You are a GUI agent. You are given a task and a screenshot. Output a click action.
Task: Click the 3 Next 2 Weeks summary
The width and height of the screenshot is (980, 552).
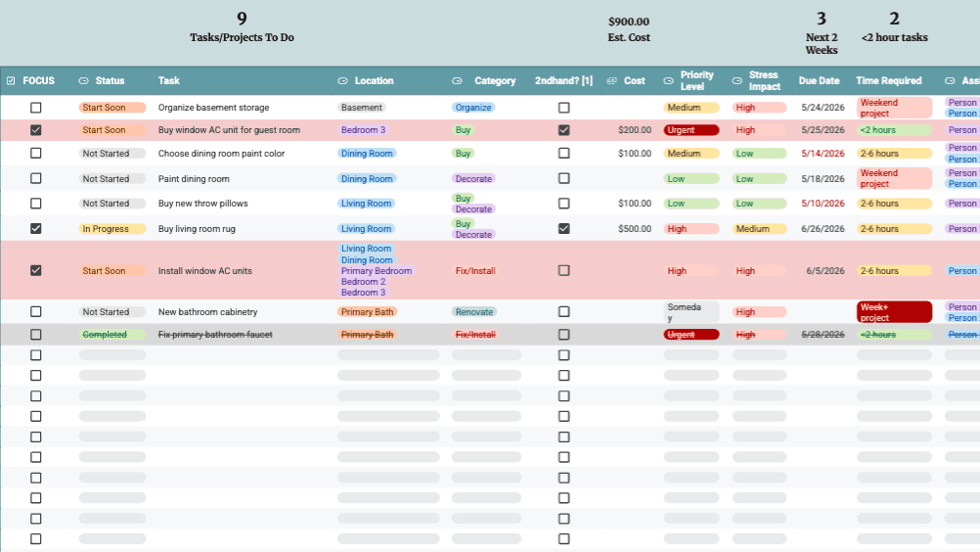pos(822,33)
